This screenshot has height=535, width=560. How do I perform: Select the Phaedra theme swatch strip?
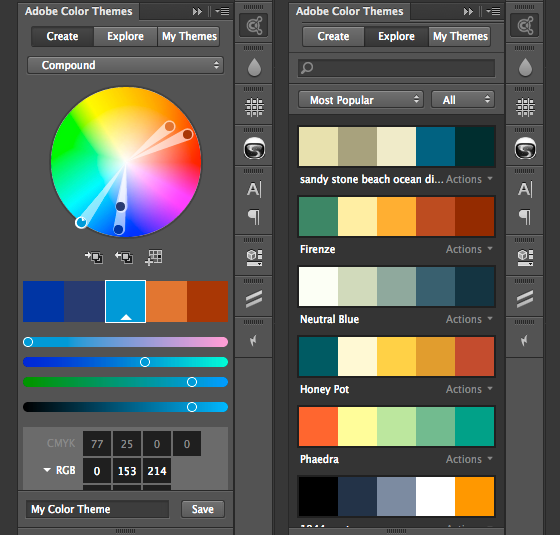pyautogui.click(x=396, y=426)
